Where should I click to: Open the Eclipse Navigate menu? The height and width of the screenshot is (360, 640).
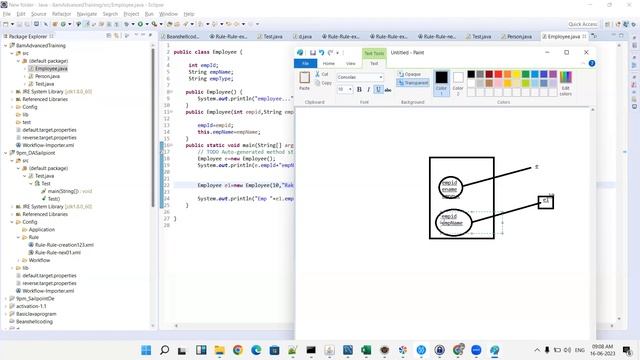pyautogui.click(x=87, y=14)
